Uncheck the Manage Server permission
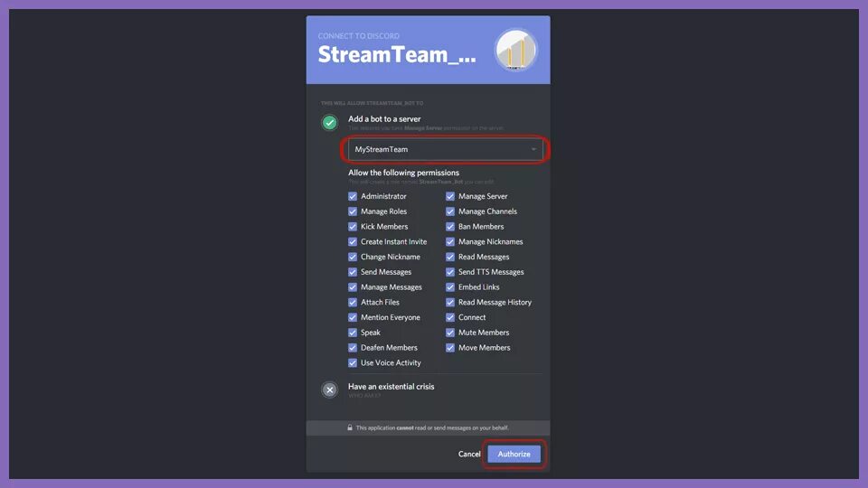This screenshot has height=488, width=868. pos(450,196)
